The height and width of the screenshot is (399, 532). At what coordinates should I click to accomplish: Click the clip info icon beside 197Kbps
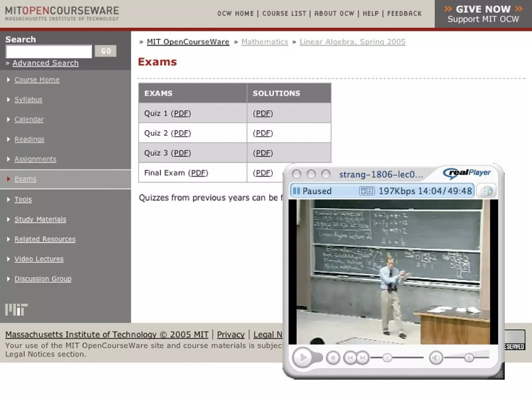pyautogui.click(x=367, y=191)
